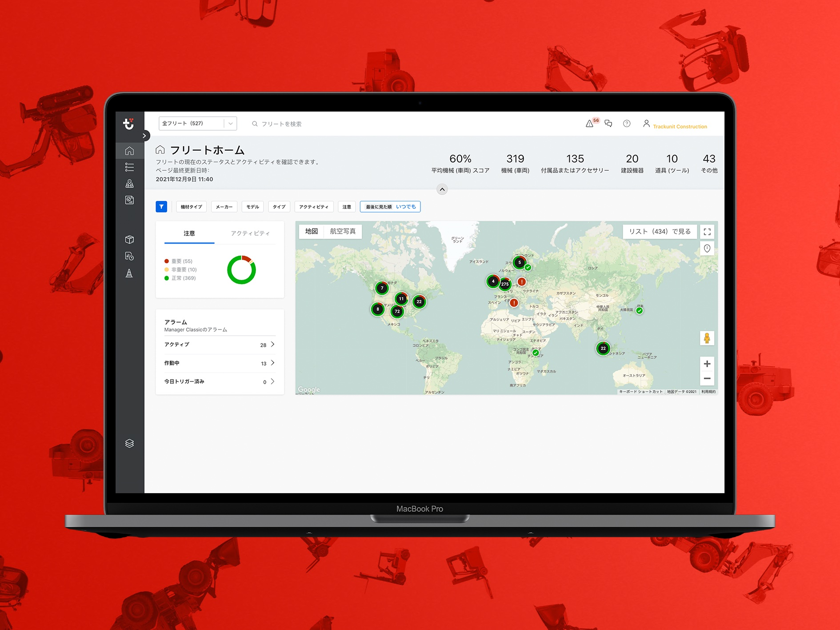The height and width of the screenshot is (630, 840).
Task: Open the アクティブ alarms row showing 28
Action: [220, 345]
